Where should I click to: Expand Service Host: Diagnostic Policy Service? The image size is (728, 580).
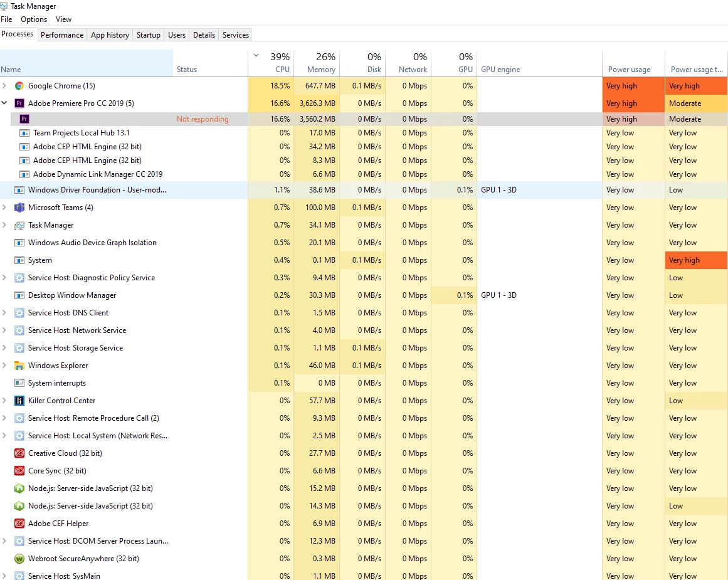click(4, 278)
